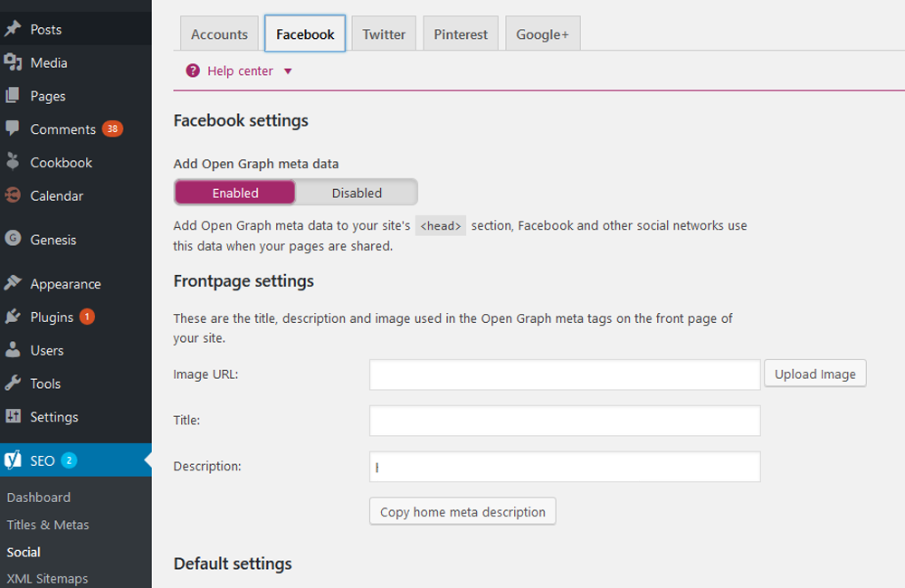Click the Add Open Graph meta data label

click(x=256, y=164)
